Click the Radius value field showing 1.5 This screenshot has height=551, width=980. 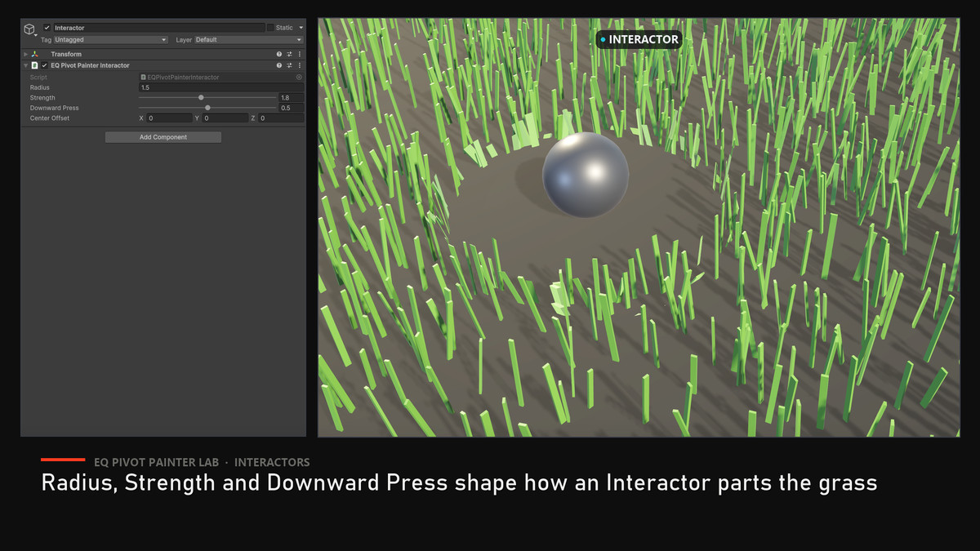tap(221, 87)
